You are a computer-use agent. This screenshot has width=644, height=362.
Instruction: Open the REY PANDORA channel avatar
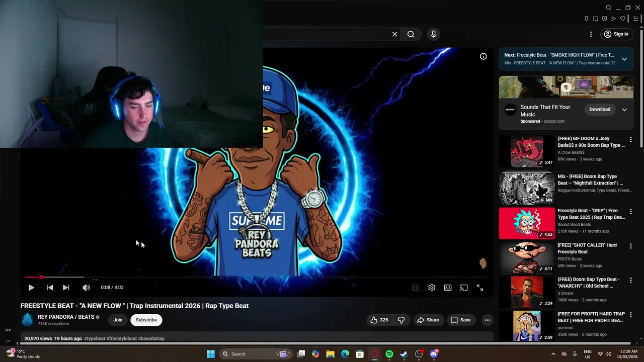point(27,320)
